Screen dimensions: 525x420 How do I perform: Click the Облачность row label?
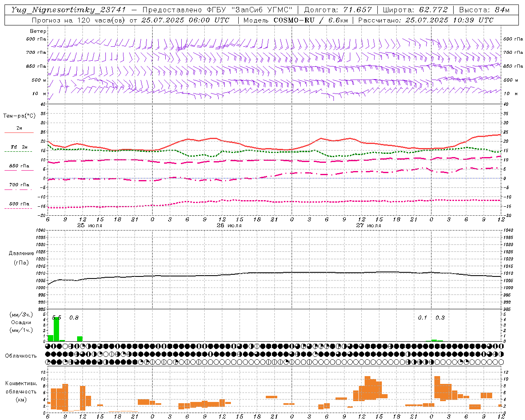pyautogui.click(x=21, y=356)
